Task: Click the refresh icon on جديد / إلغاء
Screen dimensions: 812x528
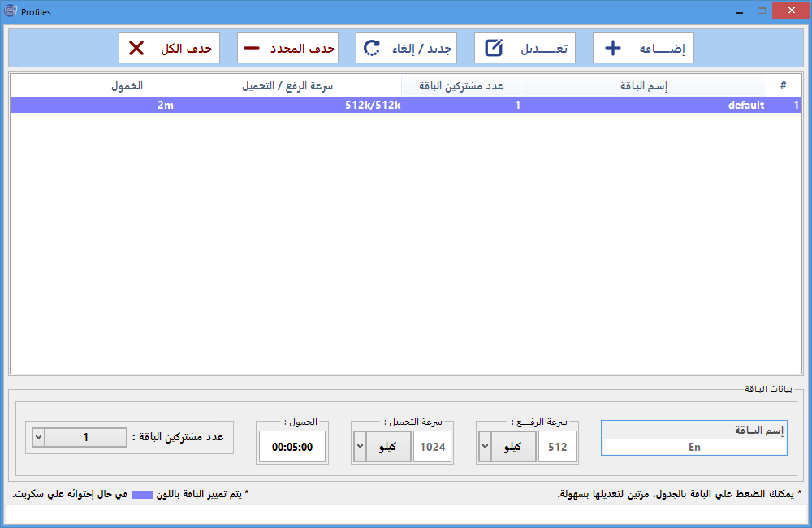Action: tap(372, 49)
